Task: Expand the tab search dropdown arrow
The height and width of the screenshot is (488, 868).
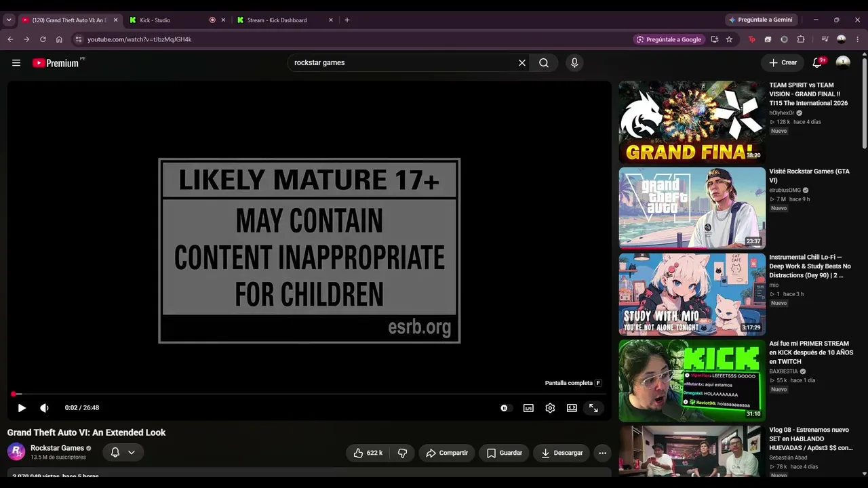Action: click(x=9, y=20)
